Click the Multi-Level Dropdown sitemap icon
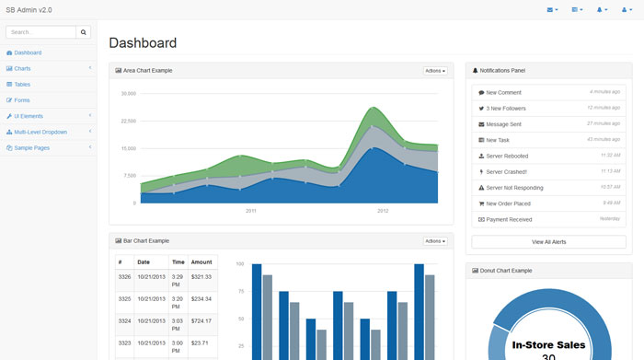Screen dimensions: 644x360 pos(9,133)
